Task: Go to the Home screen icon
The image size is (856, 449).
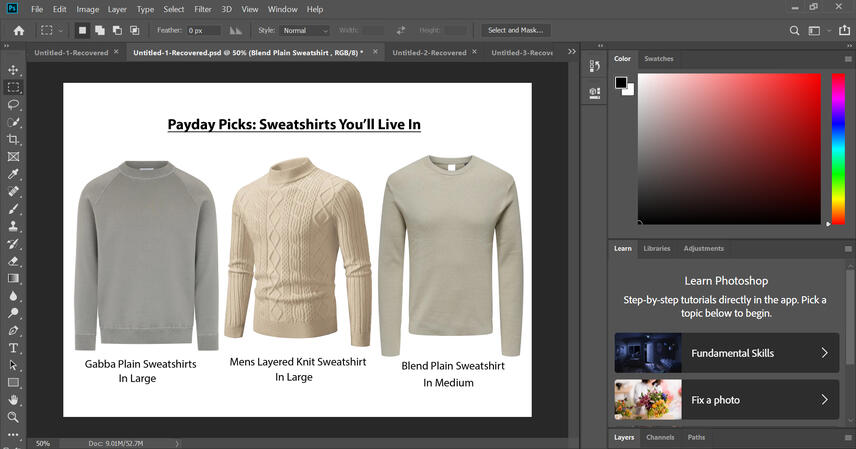Action: coord(19,31)
